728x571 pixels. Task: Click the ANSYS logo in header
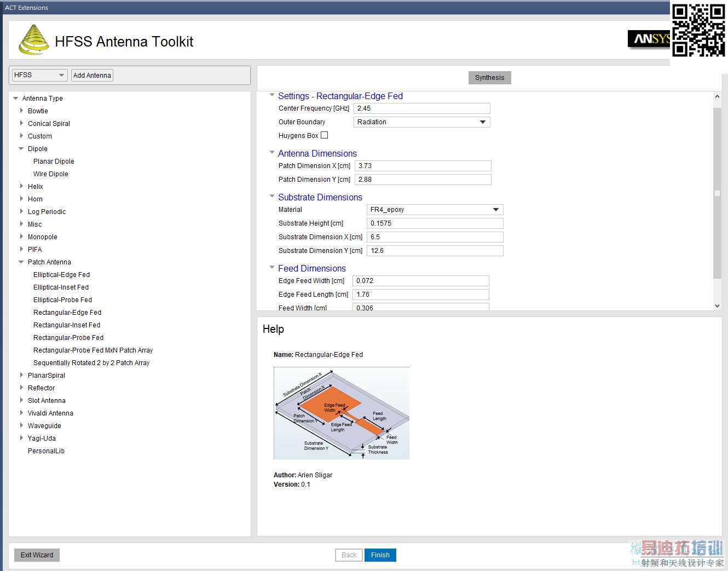click(x=649, y=38)
